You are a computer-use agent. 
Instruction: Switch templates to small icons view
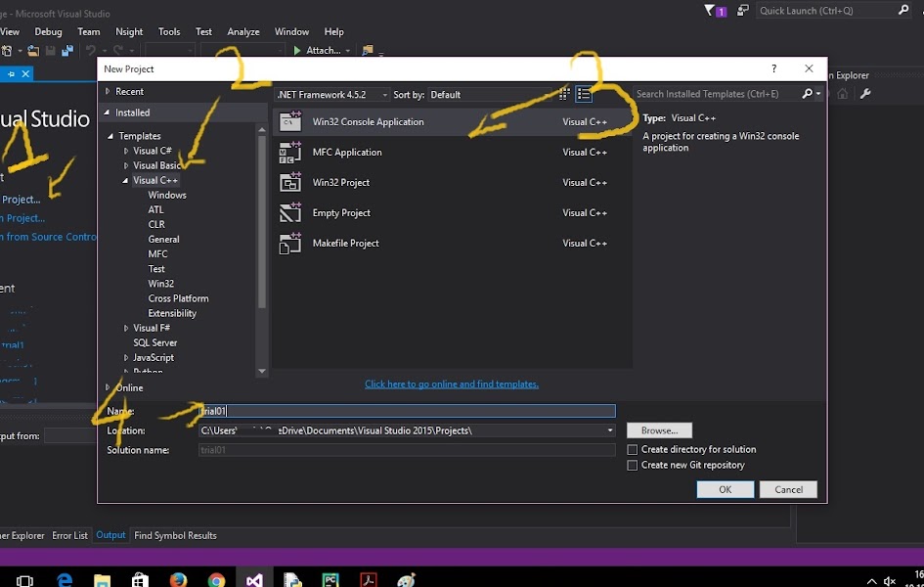(564, 94)
